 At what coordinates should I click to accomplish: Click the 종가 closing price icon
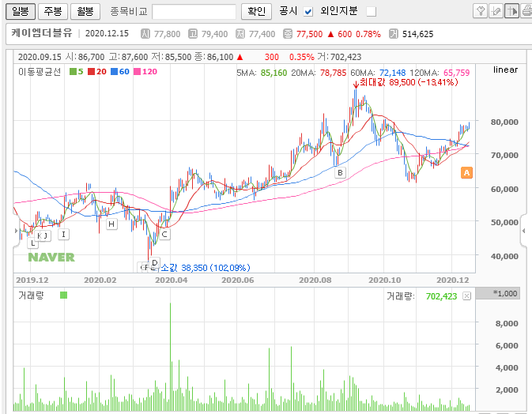288,33
